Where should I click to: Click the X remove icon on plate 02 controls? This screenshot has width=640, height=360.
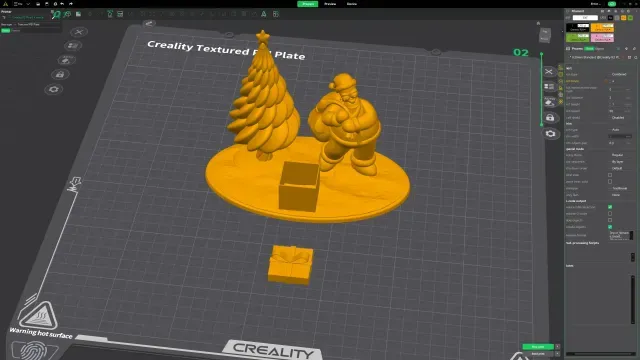[549, 71]
